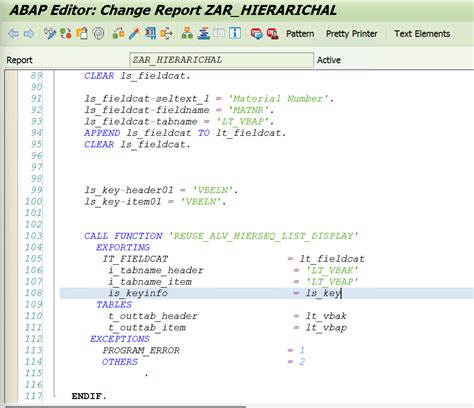Viewport: 474px width, 408px height.
Task: Click the 'LT_VBAP' literal on line 107
Action: (332, 282)
